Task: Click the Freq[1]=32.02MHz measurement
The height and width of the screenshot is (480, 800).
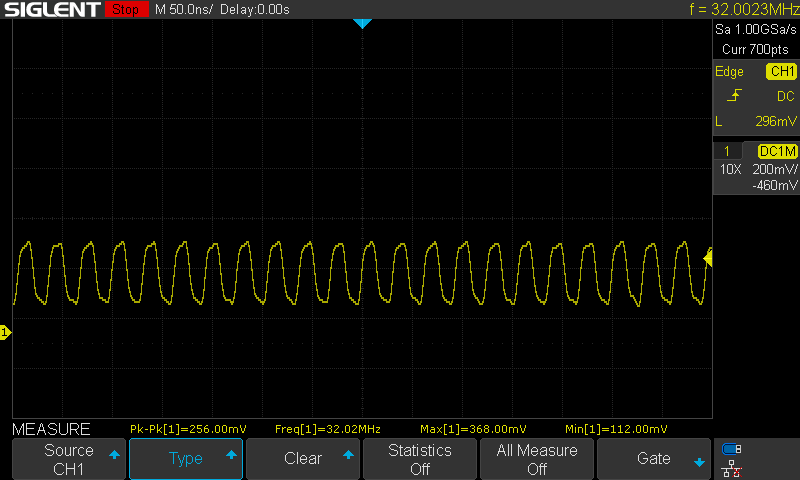Action: [328, 429]
